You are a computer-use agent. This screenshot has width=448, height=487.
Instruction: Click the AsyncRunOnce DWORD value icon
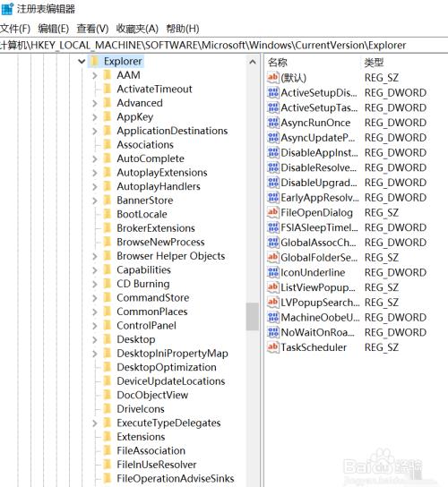pos(272,123)
